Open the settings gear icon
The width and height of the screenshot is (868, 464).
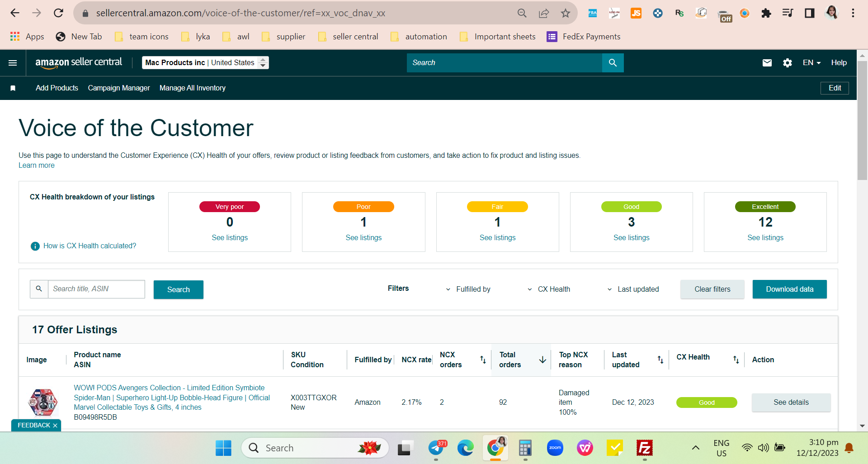pyautogui.click(x=788, y=63)
